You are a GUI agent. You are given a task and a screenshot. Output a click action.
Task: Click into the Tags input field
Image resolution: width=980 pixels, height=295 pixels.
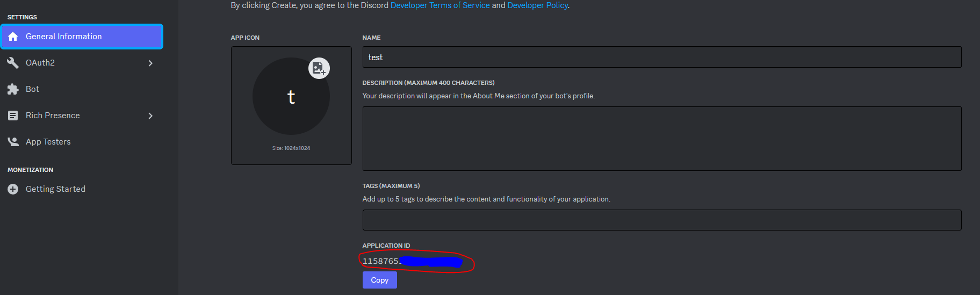pos(662,220)
